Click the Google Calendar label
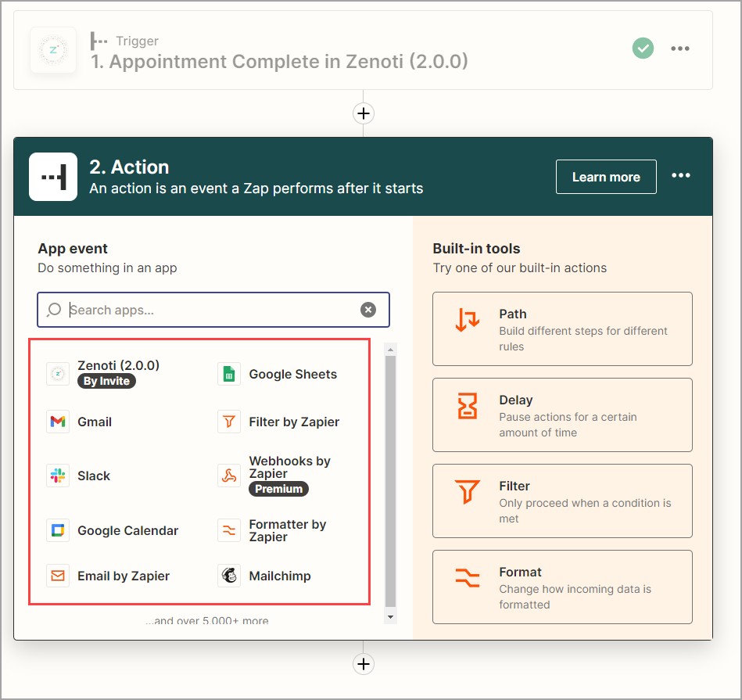Screen dimensions: 742x700 click(127, 530)
